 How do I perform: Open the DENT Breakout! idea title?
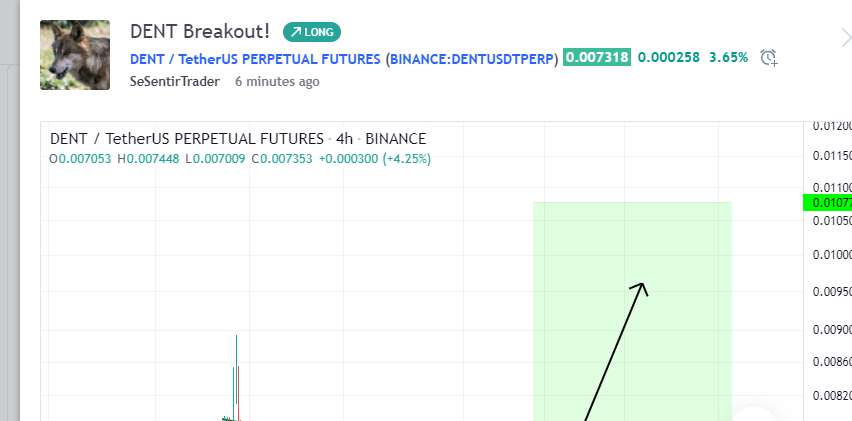(x=200, y=32)
